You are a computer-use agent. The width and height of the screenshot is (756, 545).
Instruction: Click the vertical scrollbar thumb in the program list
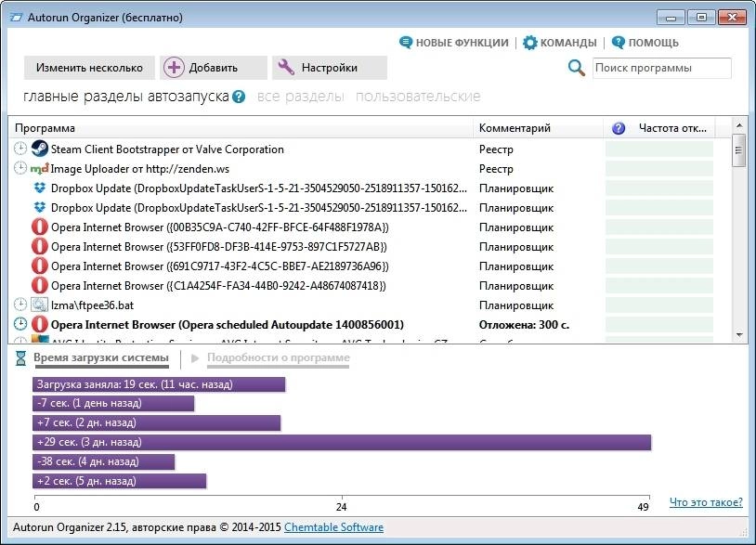tap(738, 150)
